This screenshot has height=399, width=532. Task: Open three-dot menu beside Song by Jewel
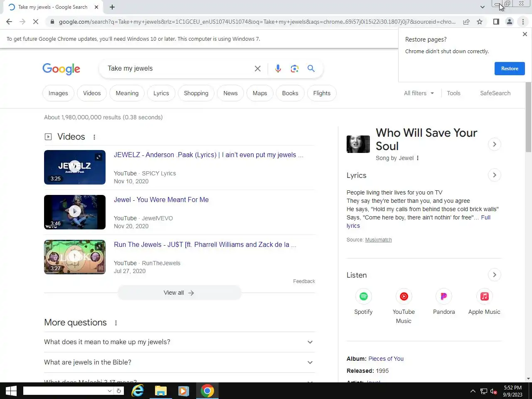(x=418, y=158)
